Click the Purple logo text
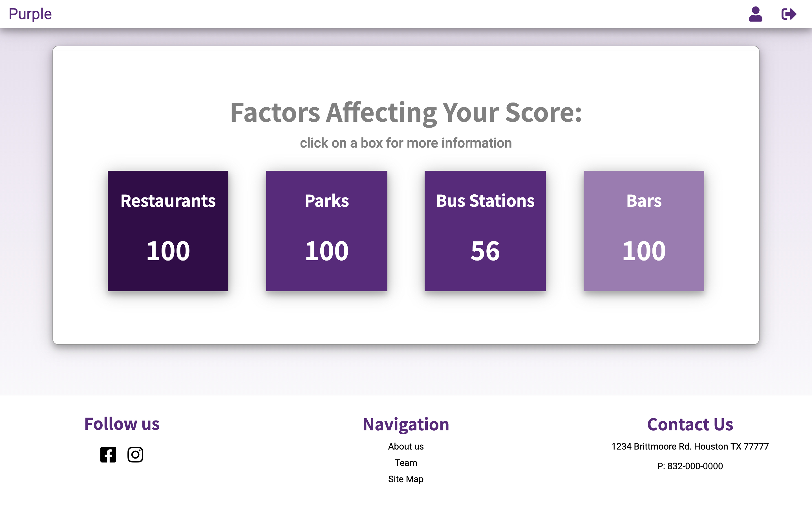Screen dimensions: 812x507 pyautogui.click(x=30, y=14)
